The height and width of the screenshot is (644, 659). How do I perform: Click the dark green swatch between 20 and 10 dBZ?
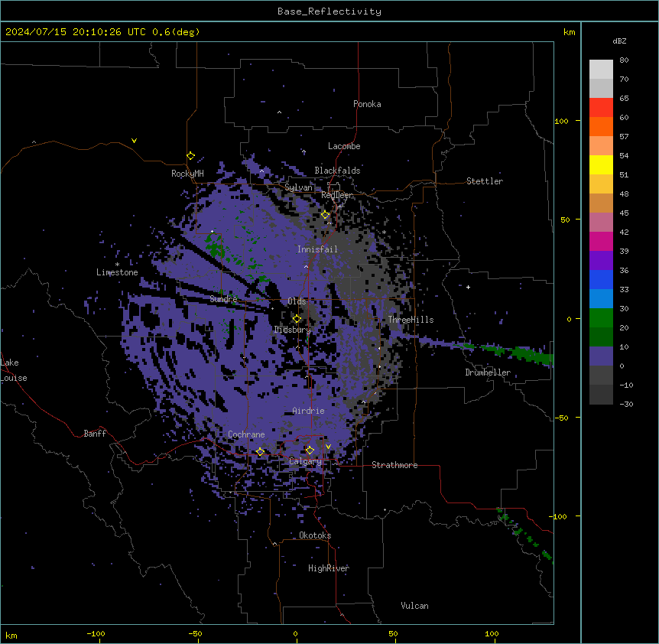[601, 337]
